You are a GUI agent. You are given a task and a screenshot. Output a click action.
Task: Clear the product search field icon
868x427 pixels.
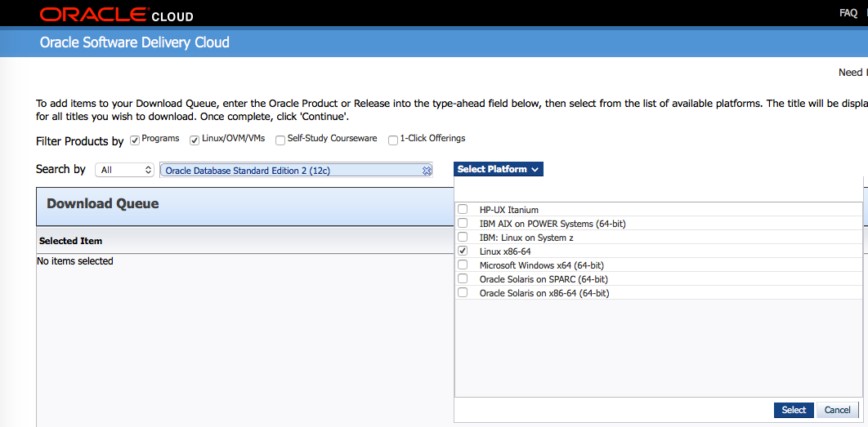pos(427,171)
